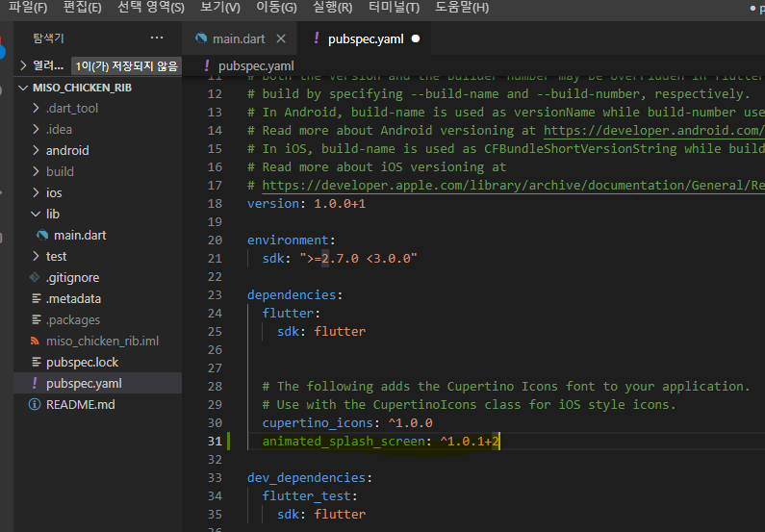Open the .metadata file
The height and width of the screenshot is (532, 765).
pos(74,298)
